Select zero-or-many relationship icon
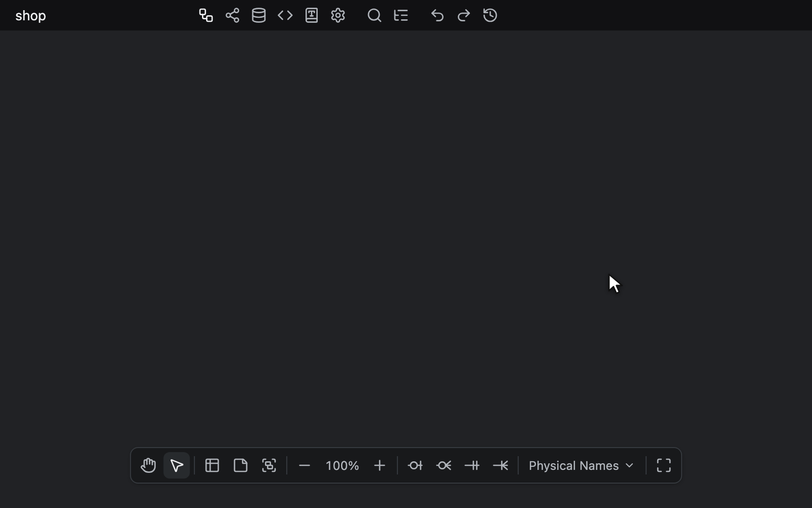This screenshot has width=812, height=508. pyautogui.click(x=444, y=465)
